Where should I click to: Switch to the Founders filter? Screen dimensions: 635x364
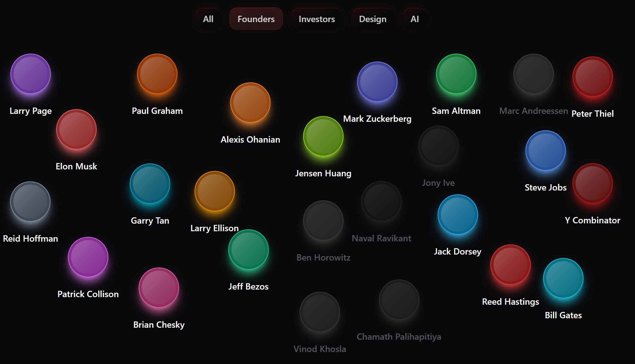(256, 19)
